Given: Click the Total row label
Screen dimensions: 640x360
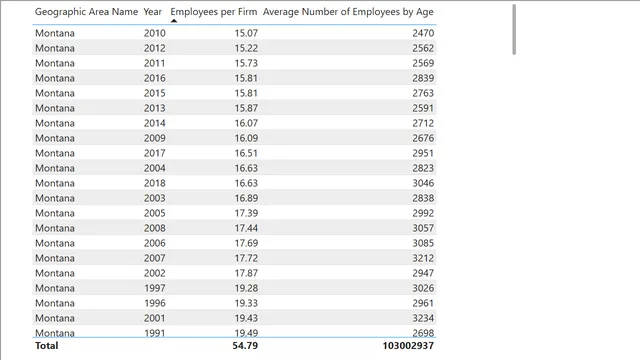Looking at the screenshot, I should pos(47,346).
